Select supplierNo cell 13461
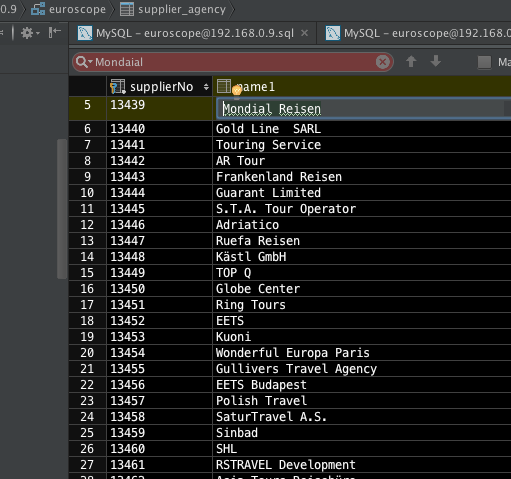The height and width of the screenshot is (479, 511). pyautogui.click(x=159, y=465)
